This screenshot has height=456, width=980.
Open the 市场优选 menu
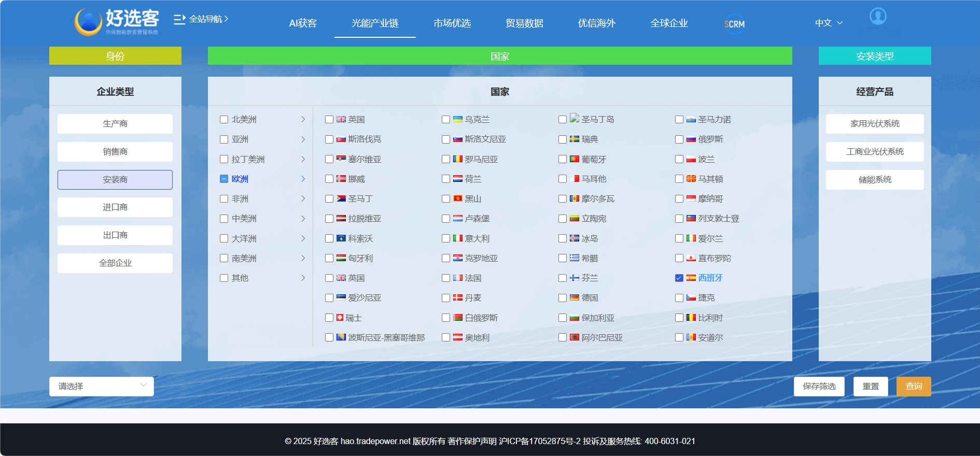452,23
